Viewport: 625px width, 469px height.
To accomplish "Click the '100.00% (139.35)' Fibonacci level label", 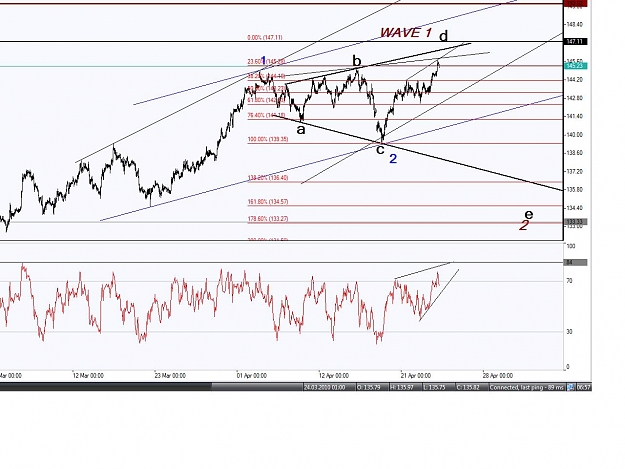I will (x=268, y=139).
